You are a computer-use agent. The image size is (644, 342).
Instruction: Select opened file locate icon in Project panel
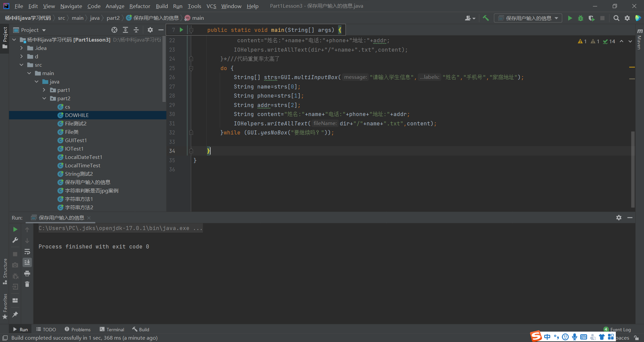click(114, 30)
